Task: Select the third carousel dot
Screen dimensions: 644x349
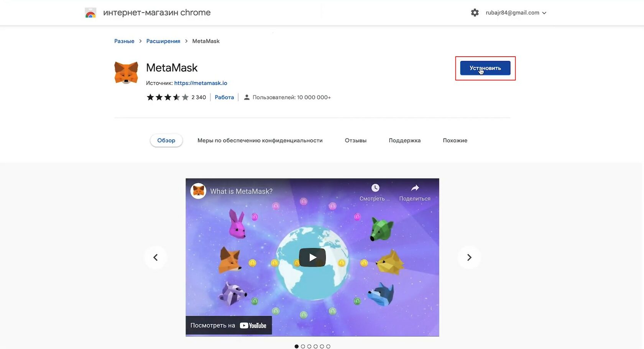Action: 309,346
